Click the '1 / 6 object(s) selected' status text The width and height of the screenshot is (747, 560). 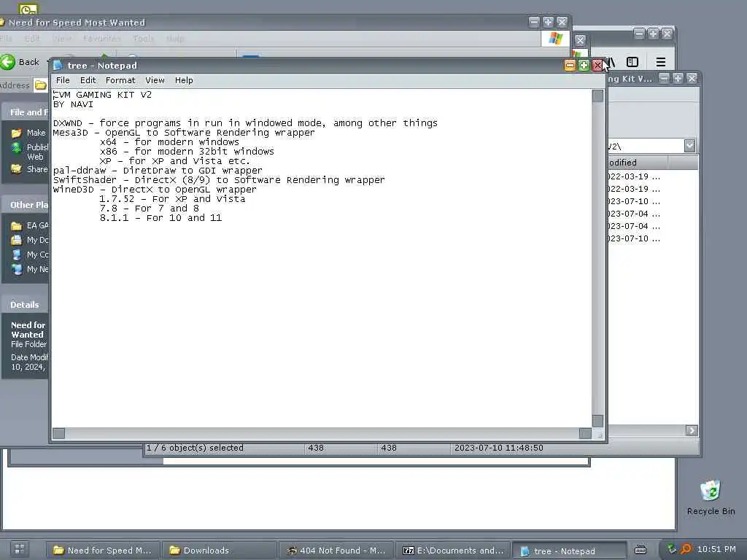point(195,448)
